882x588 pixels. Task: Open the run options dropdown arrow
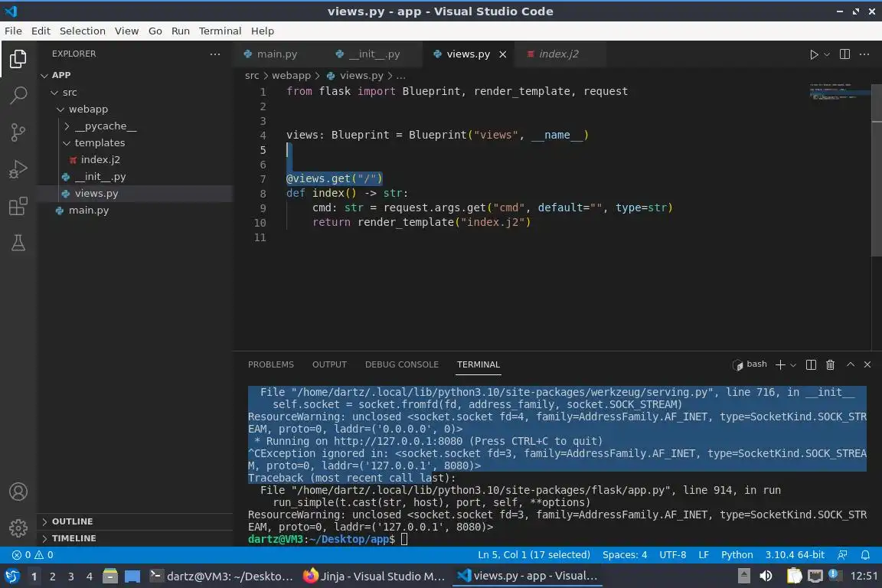coord(826,54)
